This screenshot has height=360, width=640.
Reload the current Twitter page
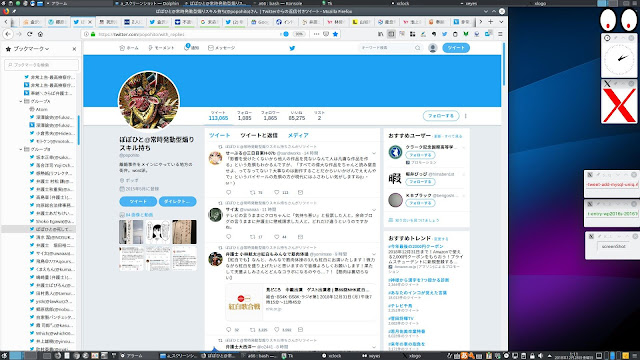(x=29, y=34)
